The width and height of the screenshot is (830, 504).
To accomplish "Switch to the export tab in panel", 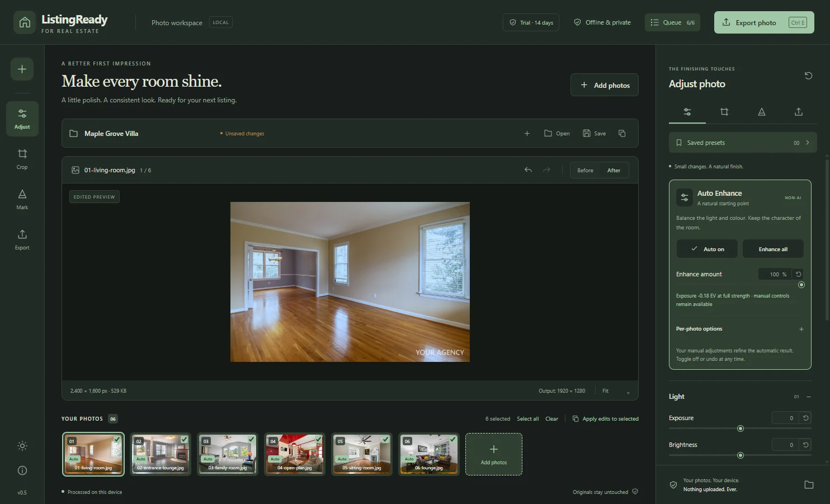I will tap(799, 112).
